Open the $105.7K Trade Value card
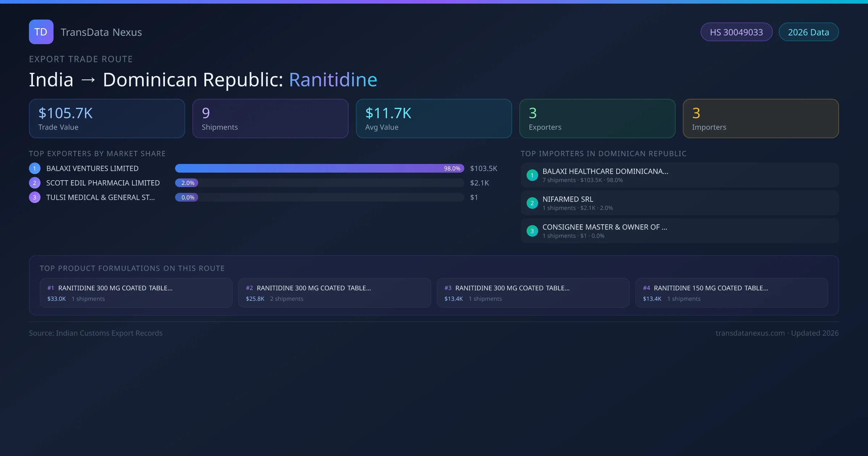Image resolution: width=868 pixels, height=456 pixels. [107, 119]
